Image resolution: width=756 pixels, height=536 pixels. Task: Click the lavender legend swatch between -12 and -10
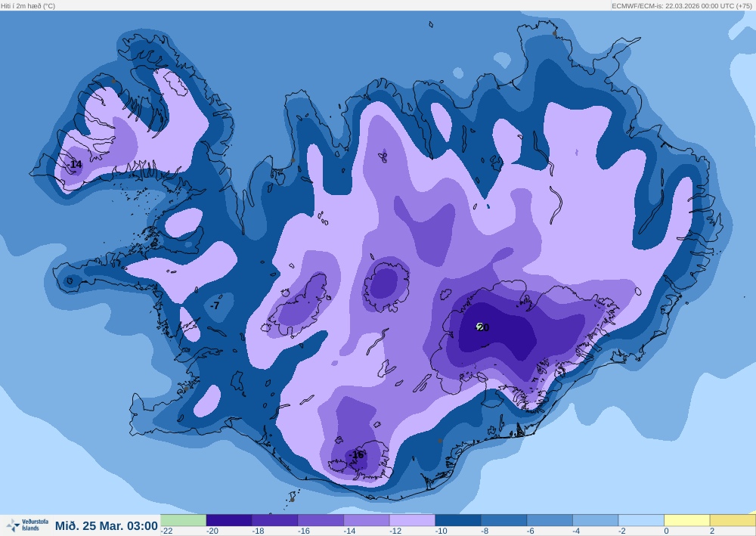tap(412, 520)
